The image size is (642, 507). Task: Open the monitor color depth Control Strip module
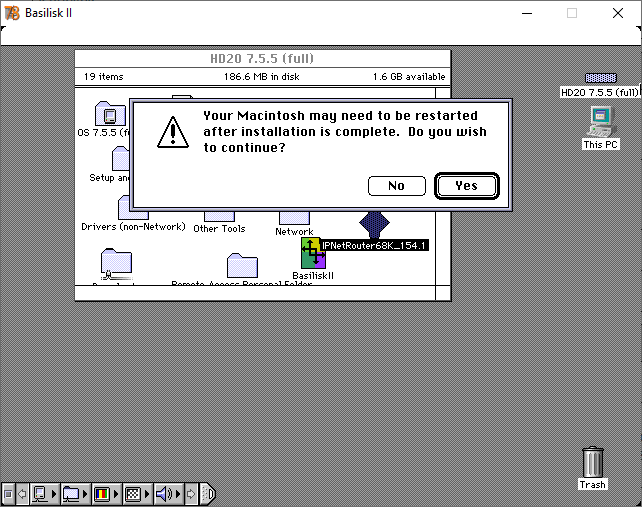click(x=106, y=494)
